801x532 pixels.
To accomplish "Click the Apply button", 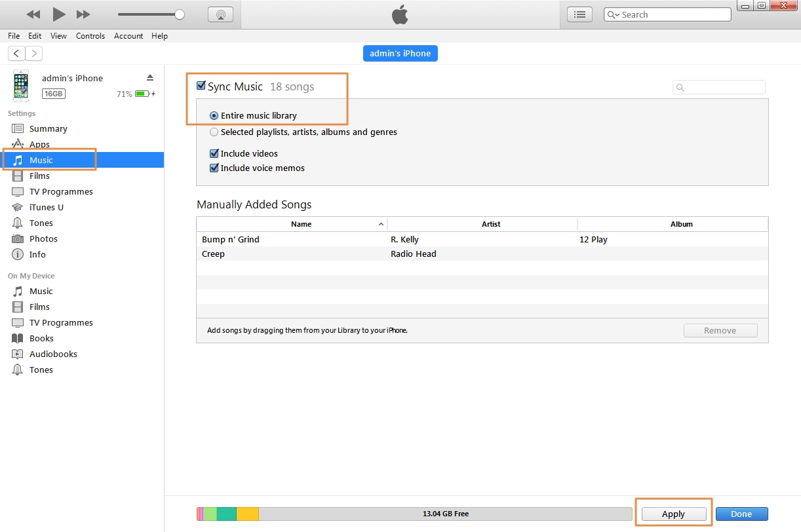I will [673, 514].
